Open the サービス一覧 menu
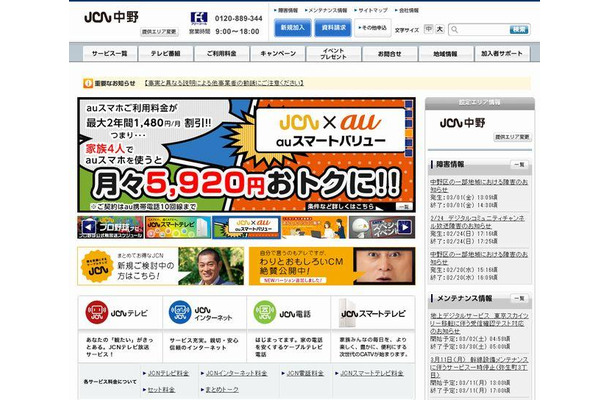 pyautogui.click(x=110, y=54)
